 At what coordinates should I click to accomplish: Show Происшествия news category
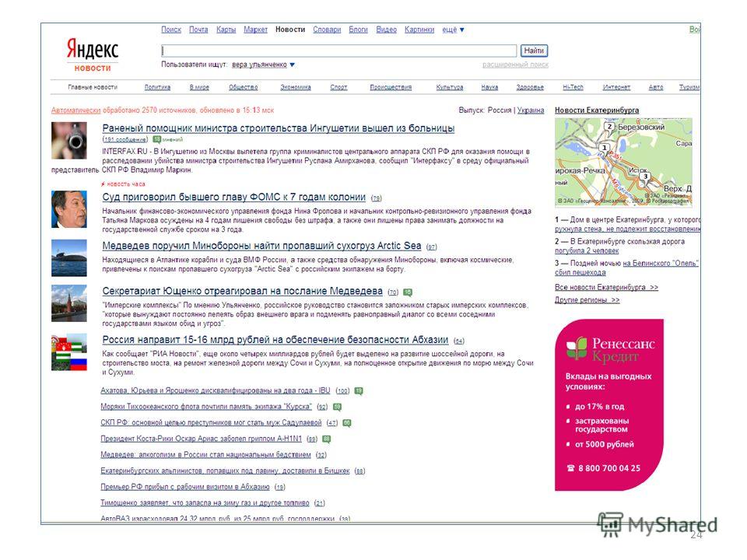(x=391, y=87)
